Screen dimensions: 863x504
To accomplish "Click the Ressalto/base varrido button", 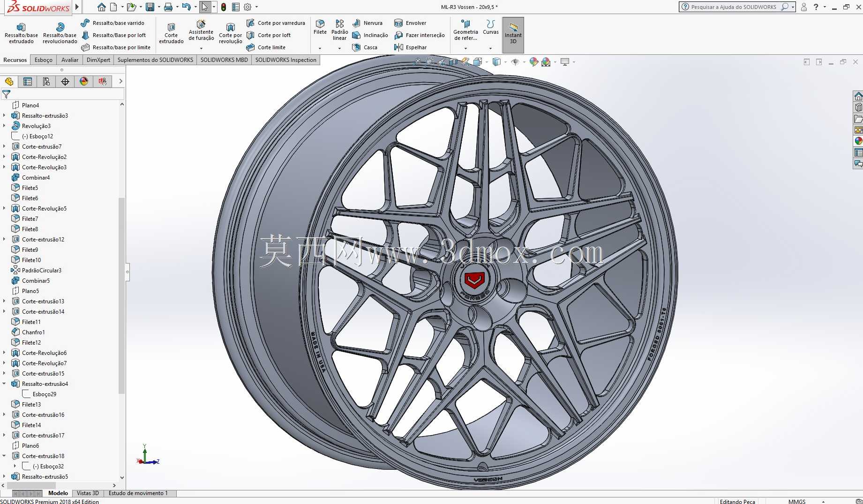I will (113, 23).
